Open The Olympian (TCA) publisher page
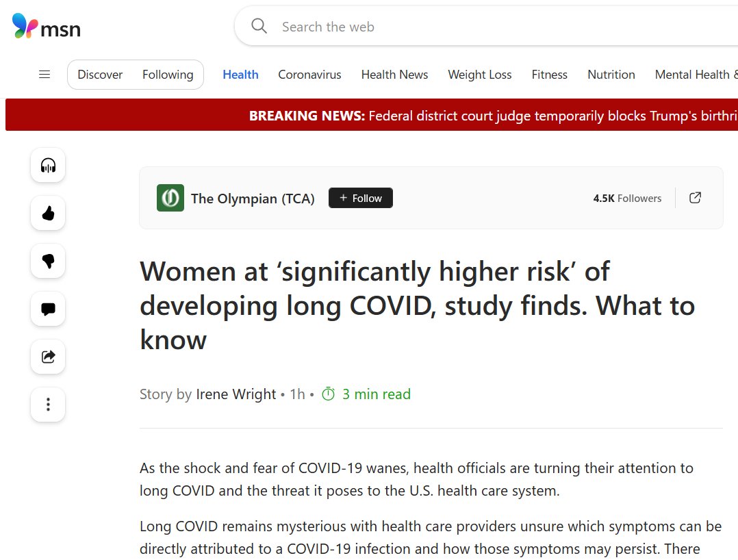The height and width of the screenshot is (560, 738). coord(253,199)
